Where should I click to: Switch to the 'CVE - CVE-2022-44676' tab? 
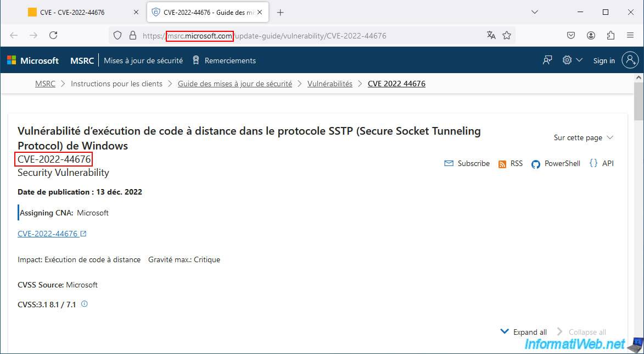coord(77,12)
